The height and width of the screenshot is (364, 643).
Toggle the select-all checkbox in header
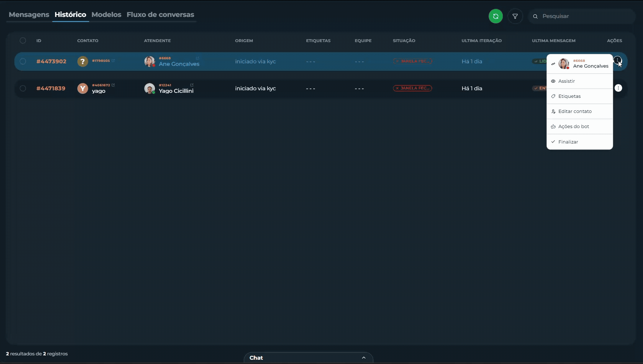coord(23,41)
